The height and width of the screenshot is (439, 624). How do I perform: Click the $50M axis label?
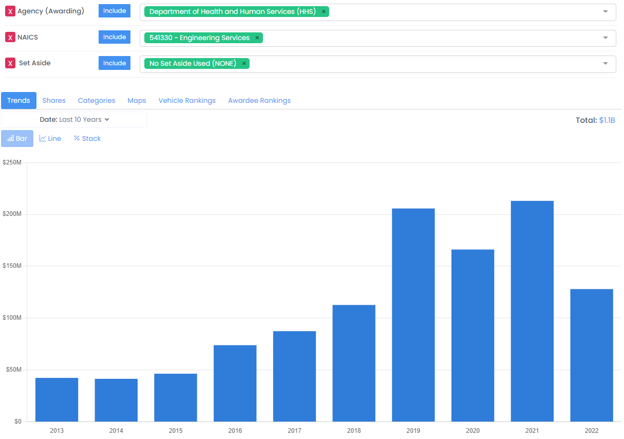[x=13, y=370]
